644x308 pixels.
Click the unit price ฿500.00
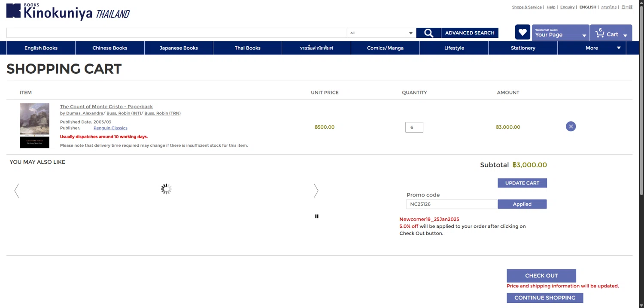[325, 127]
